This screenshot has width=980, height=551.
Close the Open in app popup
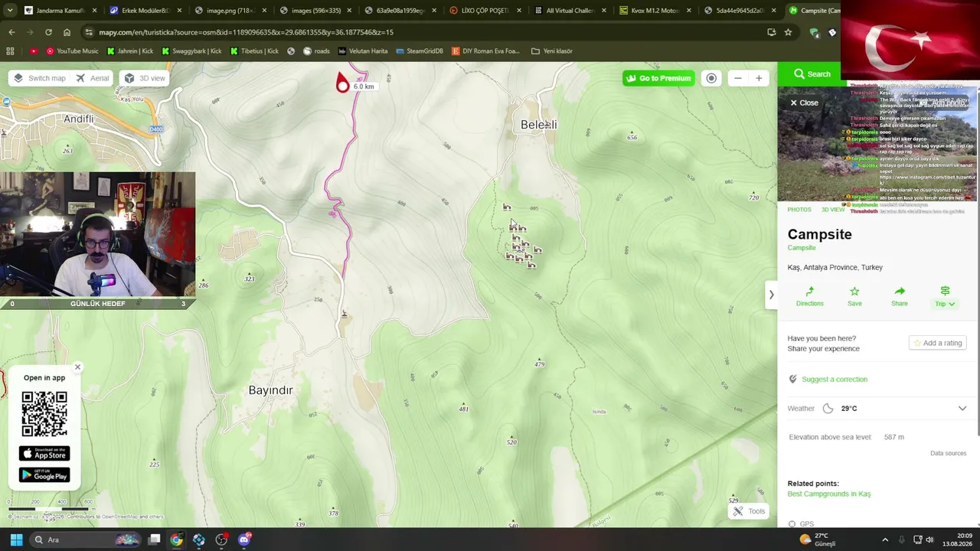click(77, 367)
